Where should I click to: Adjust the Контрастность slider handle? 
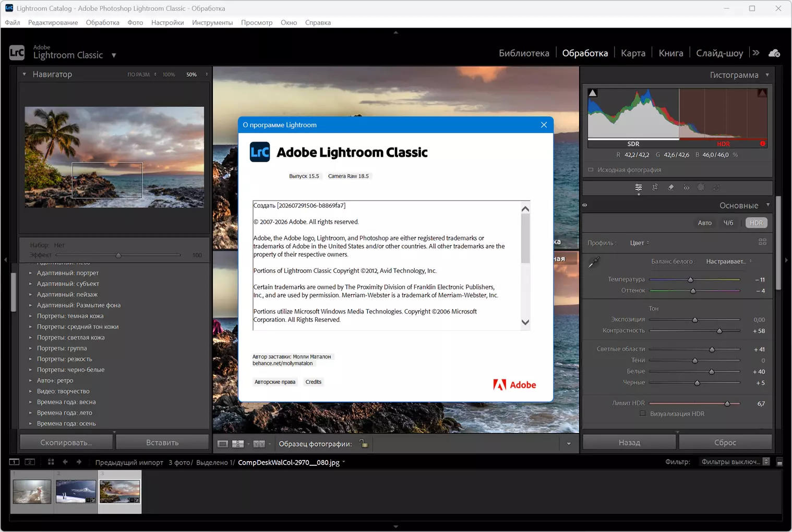tap(719, 331)
